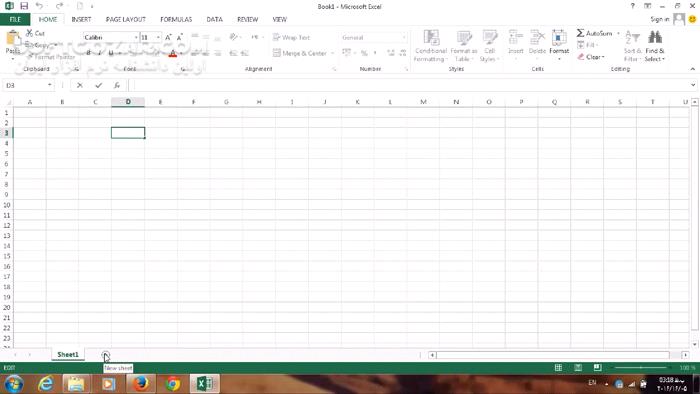Launch Firefox from the Windows taskbar
The image size is (700, 394).
coord(140,383)
